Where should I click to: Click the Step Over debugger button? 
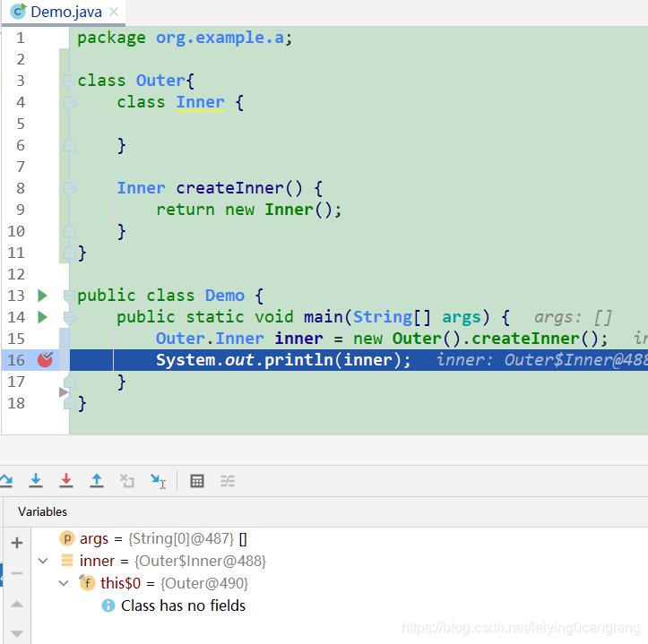point(5,480)
